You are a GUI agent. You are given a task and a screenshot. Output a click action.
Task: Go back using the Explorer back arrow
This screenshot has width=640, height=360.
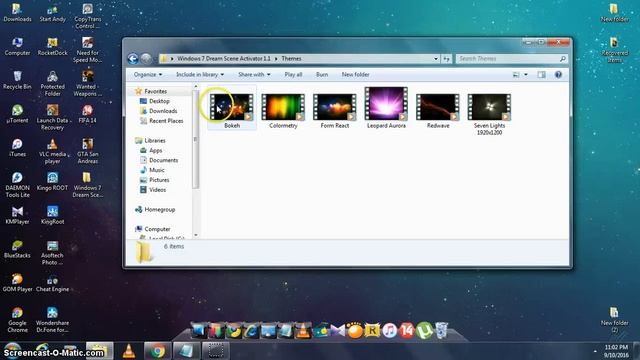pos(133,59)
